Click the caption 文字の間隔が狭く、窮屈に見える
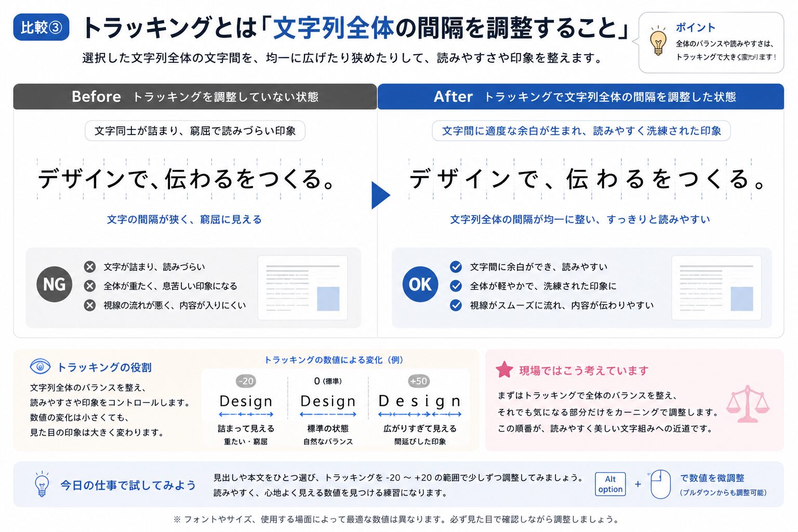The width and height of the screenshot is (798, 532). pos(184,219)
